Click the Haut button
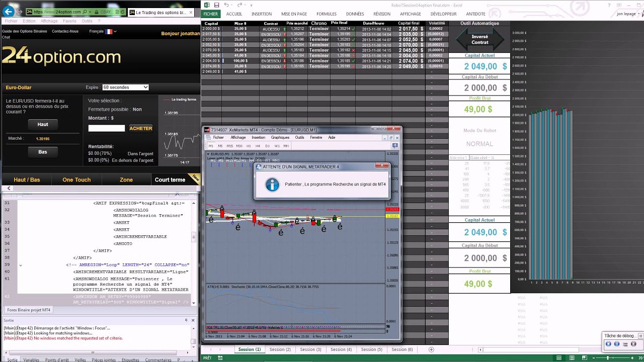The width and height of the screenshot is (644, 362). 43,124
